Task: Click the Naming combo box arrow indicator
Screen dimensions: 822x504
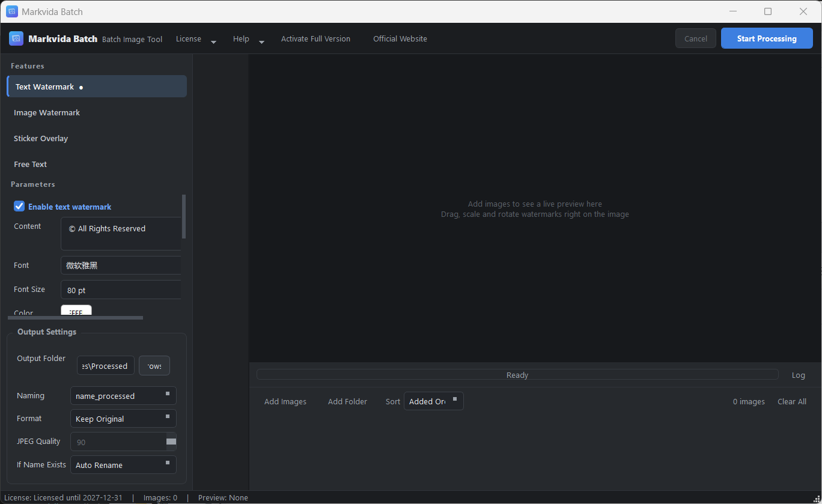Action: pyautogui.click(x=168, y=394)
